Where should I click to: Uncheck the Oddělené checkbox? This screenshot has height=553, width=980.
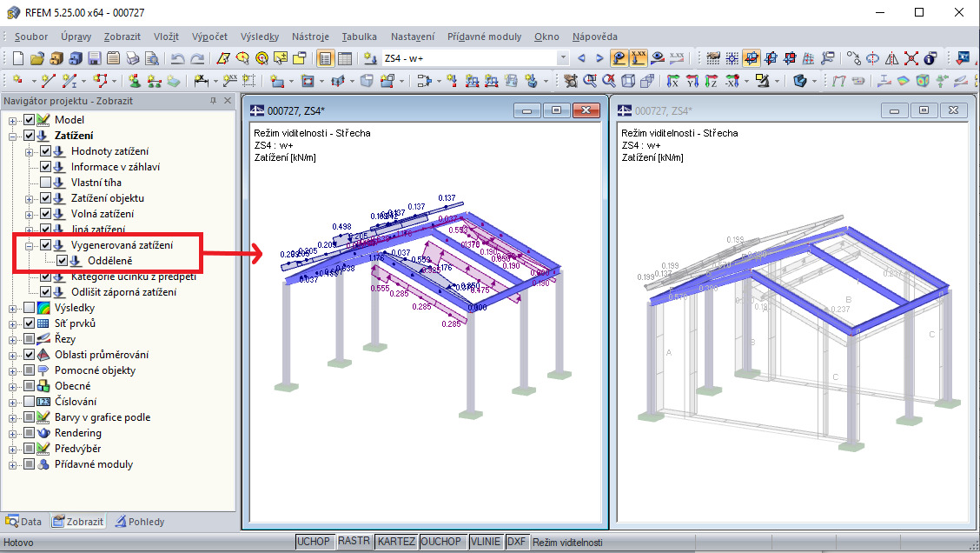click(62, 260)
